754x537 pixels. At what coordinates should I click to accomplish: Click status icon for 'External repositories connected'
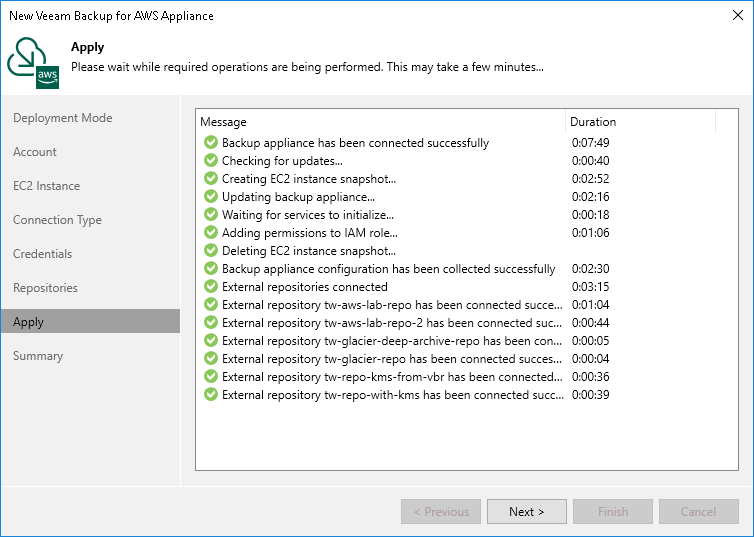(210, 287)
